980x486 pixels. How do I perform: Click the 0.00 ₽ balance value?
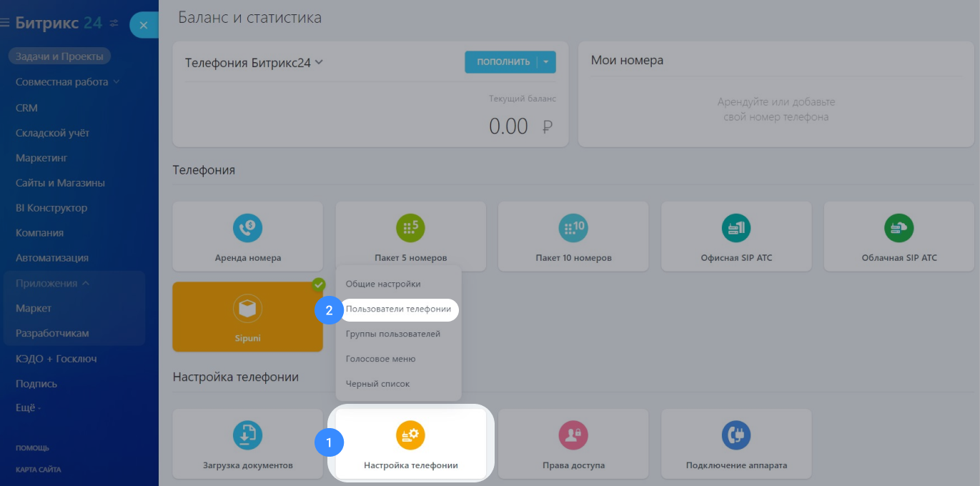point(521,127)
